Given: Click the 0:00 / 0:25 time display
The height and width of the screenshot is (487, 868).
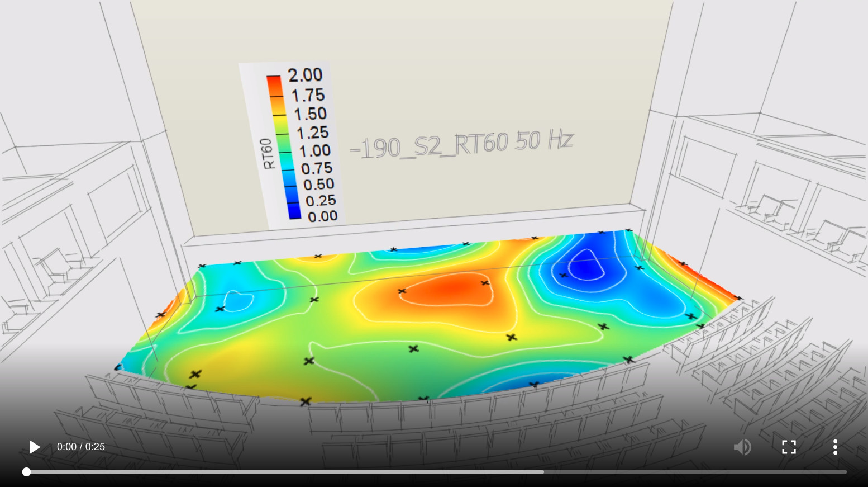Looking at the screenshot, I should pyautogui.click(x=81, y=447).
